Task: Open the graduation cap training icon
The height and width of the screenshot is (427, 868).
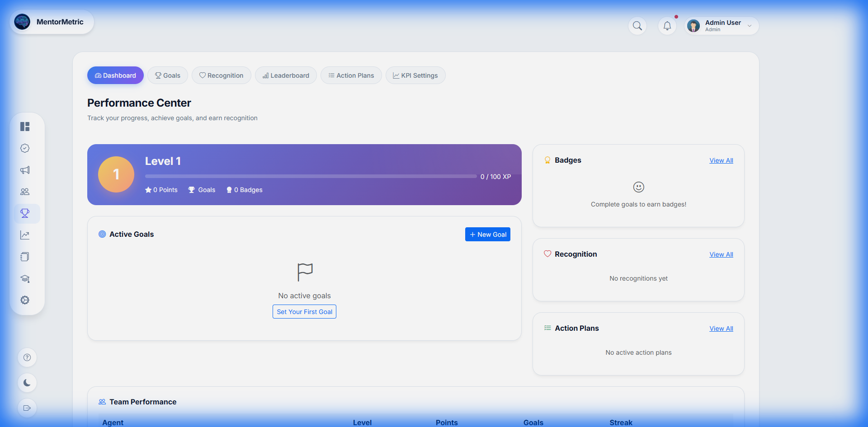Action: [25, 279]
